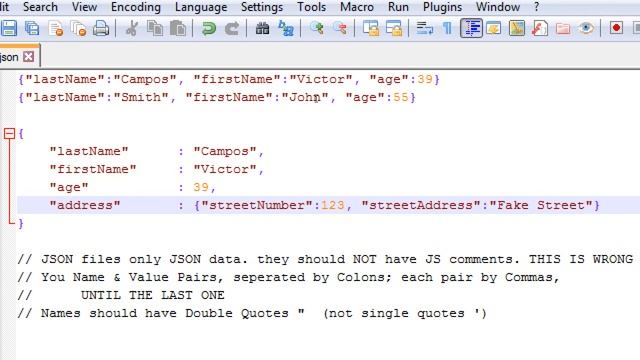Viewport: 640px width, 360px height.
Task: Open the Language menu
Action: [201, 7]
